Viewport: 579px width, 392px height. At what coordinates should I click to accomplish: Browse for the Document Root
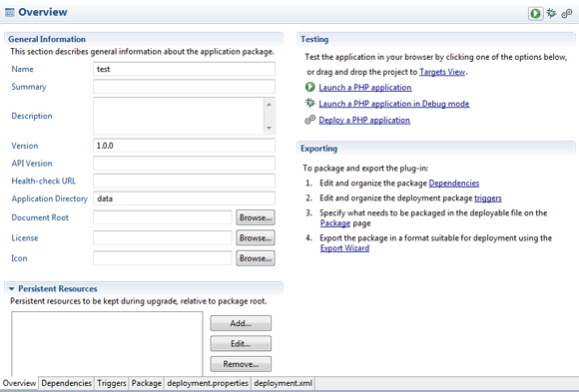coord(256,217)
